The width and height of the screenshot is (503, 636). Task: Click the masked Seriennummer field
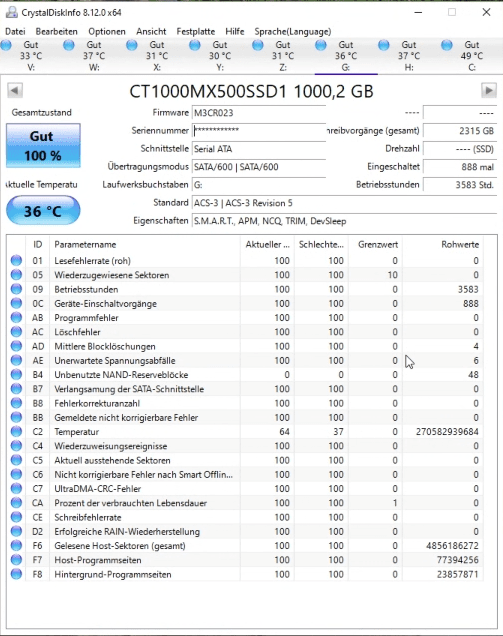coord(259,131)
